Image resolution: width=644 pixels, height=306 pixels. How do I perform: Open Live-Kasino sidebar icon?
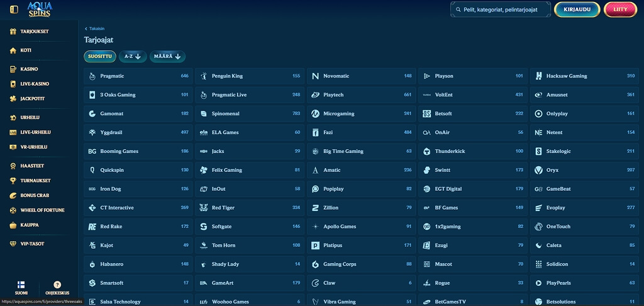click(x=13, y=84)
